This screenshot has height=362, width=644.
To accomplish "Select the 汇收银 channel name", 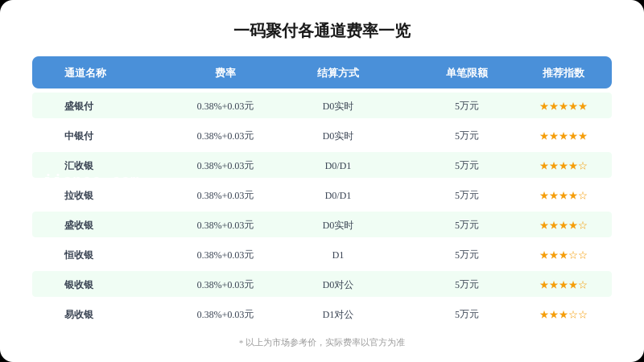I will [79, 166].
